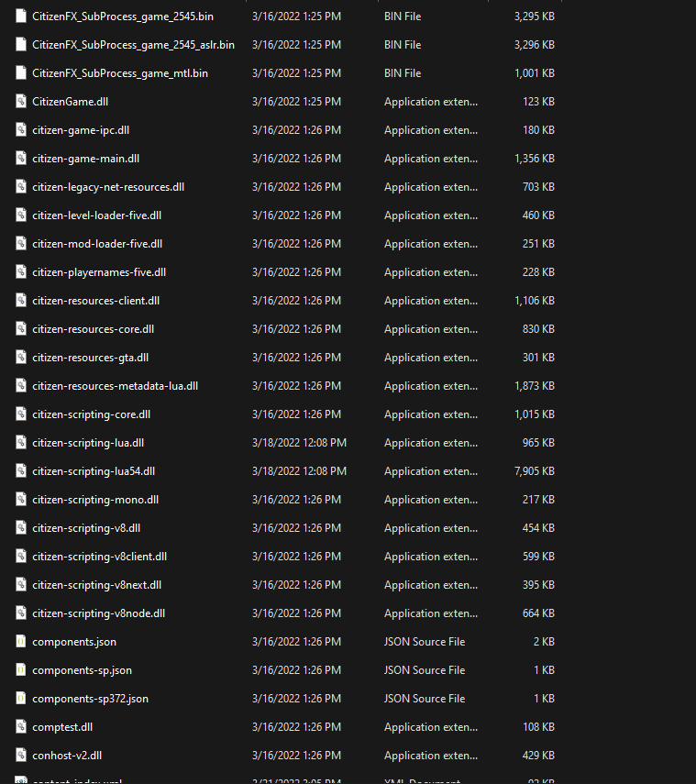Click the icon next to citizen-game-ipc.dll
Image resolution: width=696 pixels, height=784 pixels.
(x=21, y=130)
